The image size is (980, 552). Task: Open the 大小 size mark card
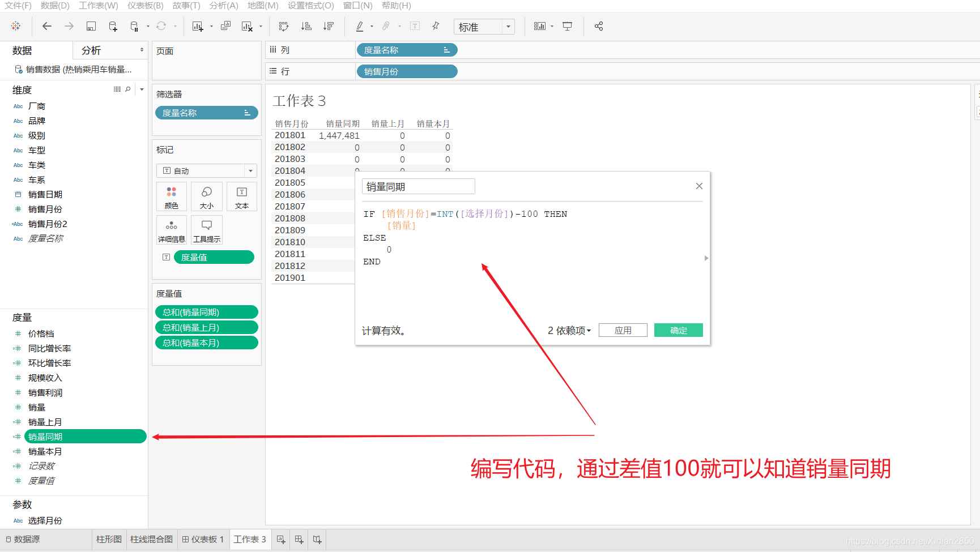pos(207,197)
